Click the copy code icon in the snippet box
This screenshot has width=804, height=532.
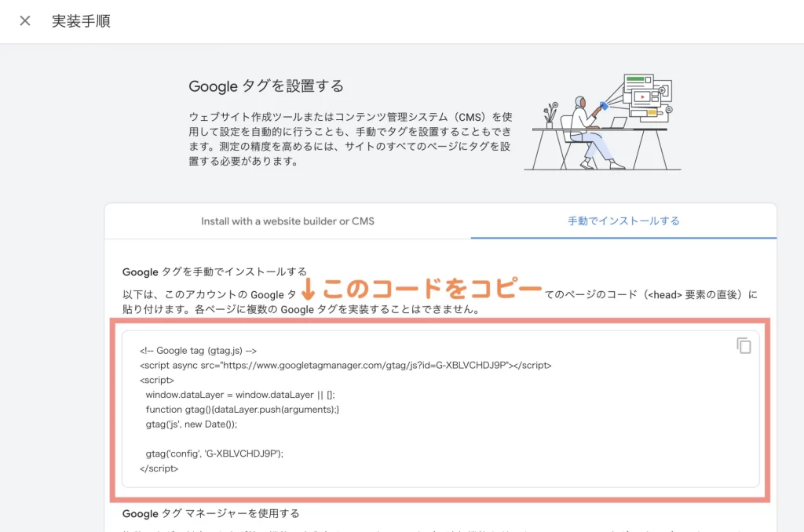[x=744, y=345]
